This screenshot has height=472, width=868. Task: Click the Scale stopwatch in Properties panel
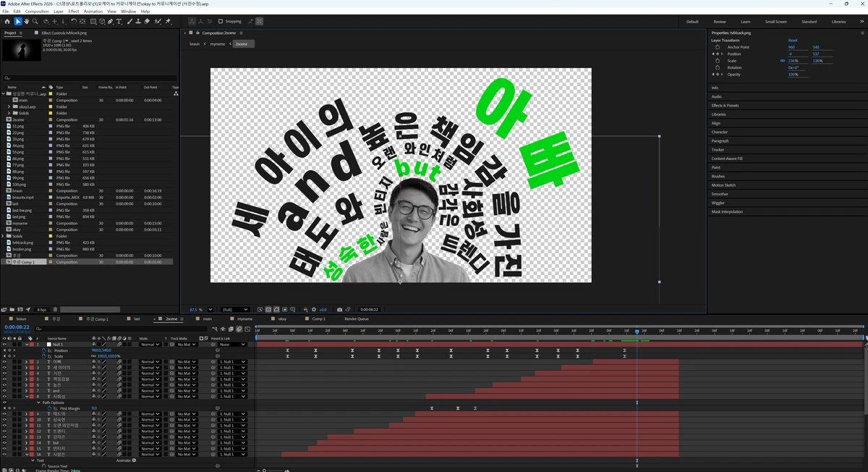point(718,61)
